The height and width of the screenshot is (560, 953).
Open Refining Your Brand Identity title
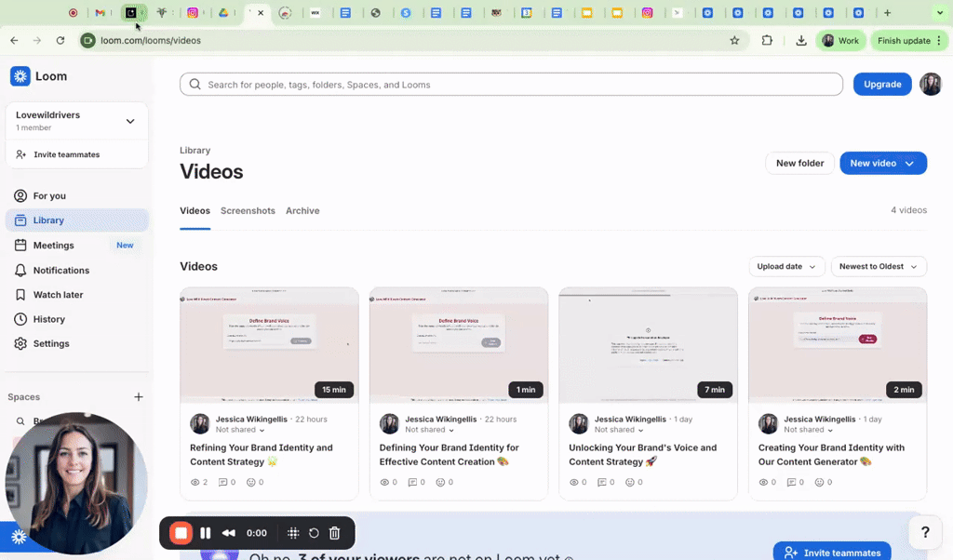pos(262,454)
